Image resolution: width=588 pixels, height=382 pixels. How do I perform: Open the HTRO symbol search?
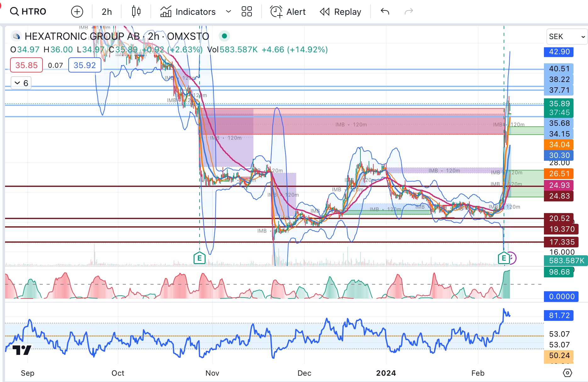(28, 12)
